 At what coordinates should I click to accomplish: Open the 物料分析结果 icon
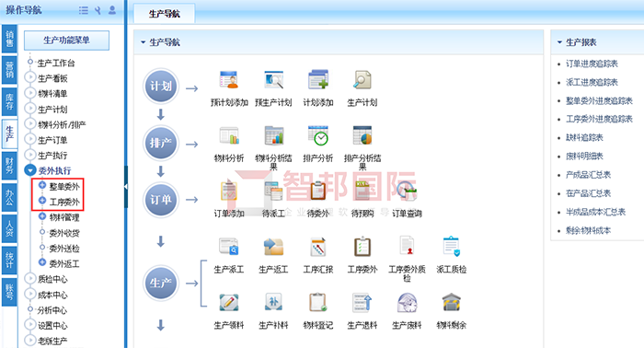(273, 135)
